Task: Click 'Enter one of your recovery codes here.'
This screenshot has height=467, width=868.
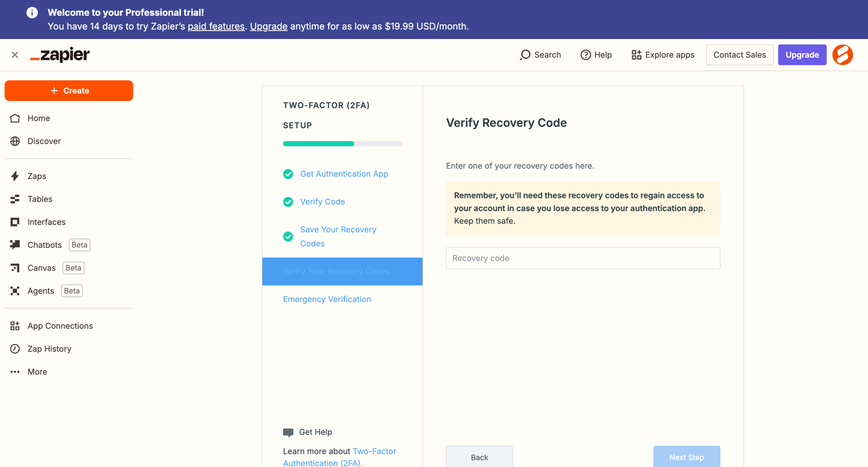Action: click(x=520, y=166)
